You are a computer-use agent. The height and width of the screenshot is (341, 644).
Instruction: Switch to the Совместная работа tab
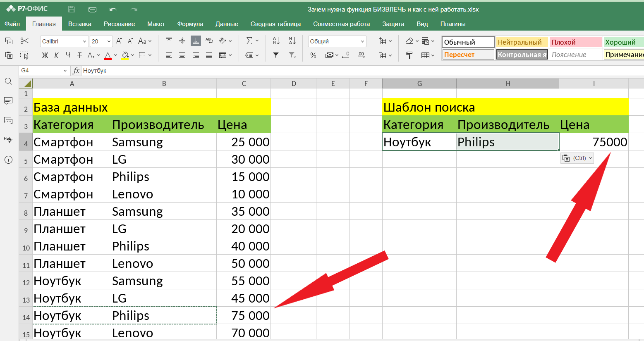click(x=342, y=24)
